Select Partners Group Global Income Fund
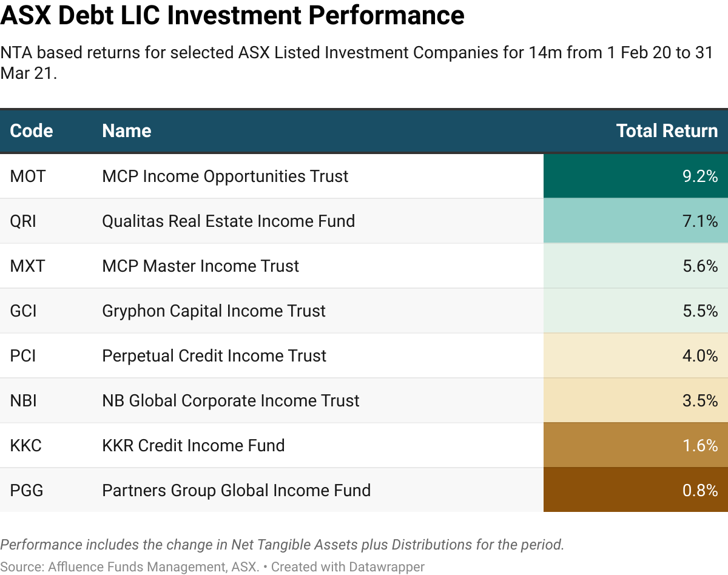 (236, 491)
